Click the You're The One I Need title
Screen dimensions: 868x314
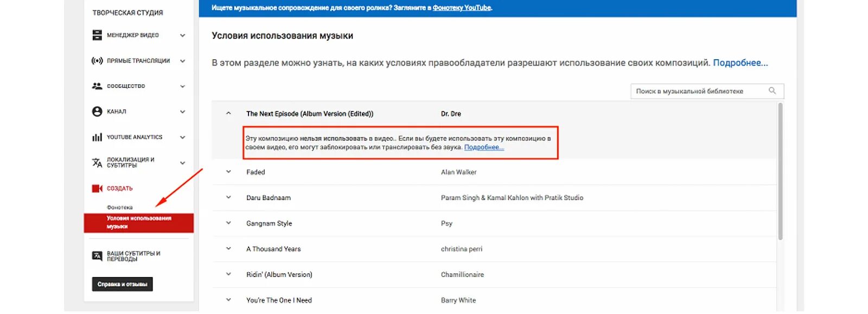[279, 299]
